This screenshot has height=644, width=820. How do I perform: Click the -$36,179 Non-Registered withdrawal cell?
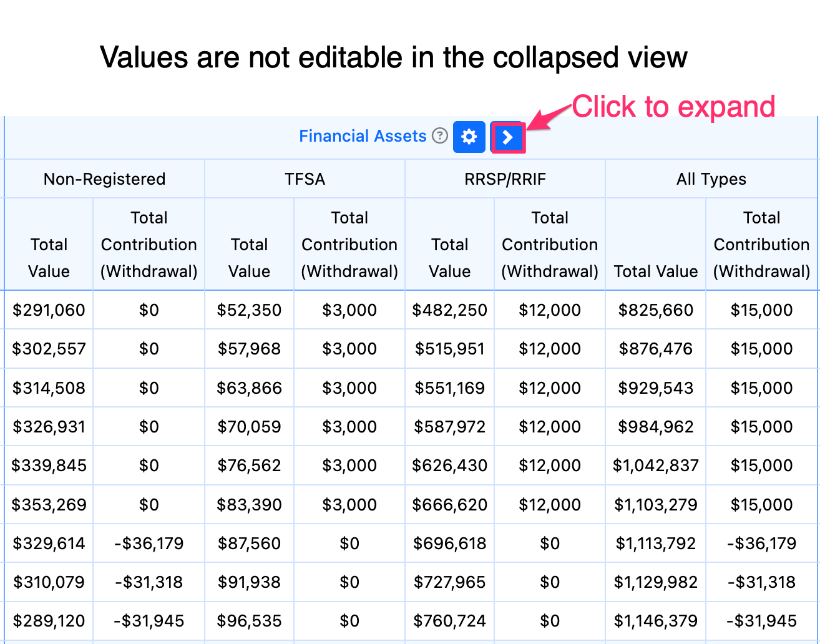149,544
